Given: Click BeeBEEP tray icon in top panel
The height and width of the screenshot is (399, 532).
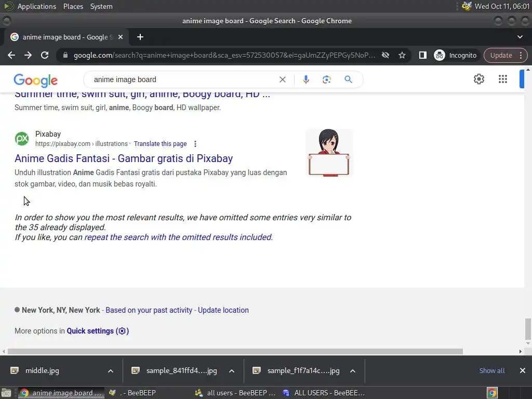Looking at the screenshot, I should click(467, 6).
